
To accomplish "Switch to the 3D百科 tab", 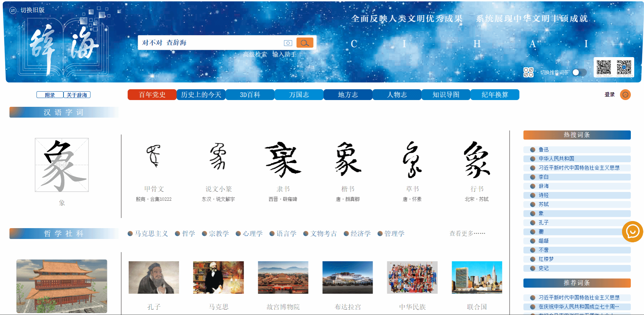I will point(250,95).
